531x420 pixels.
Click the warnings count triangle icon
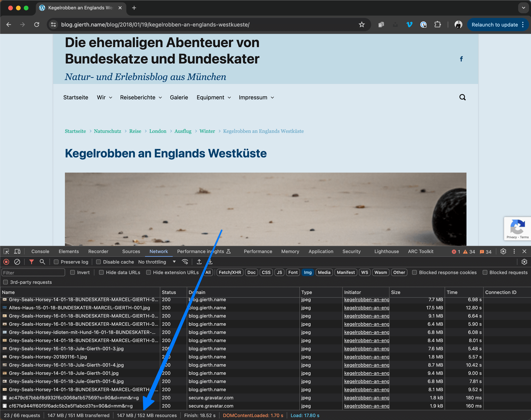(465, 252)
